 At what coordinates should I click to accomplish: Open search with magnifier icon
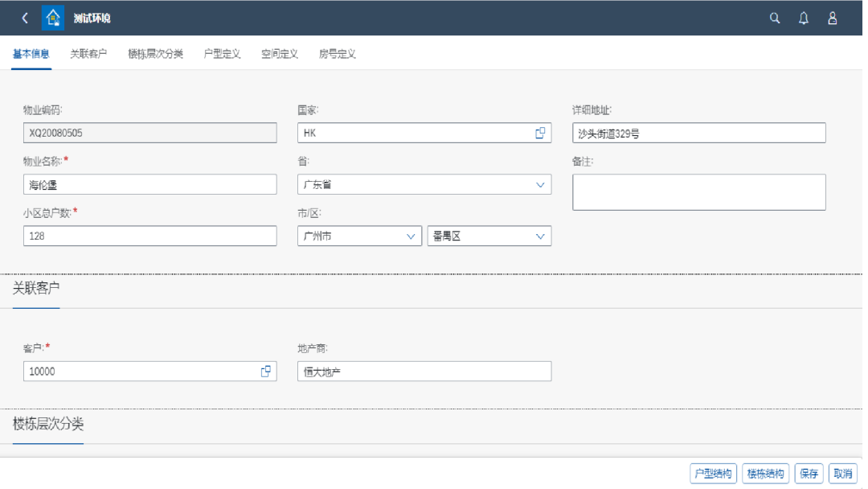[x=775, y=18]
